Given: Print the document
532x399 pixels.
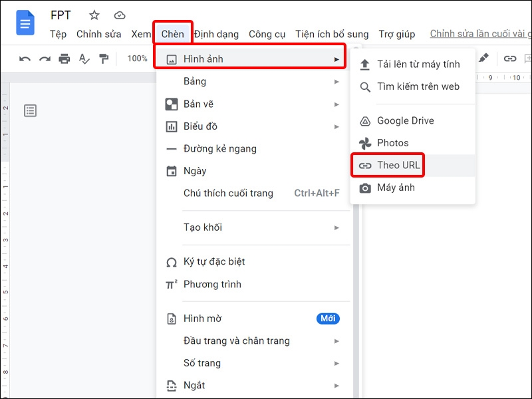Looking at the screenshot, I should 64,59.
